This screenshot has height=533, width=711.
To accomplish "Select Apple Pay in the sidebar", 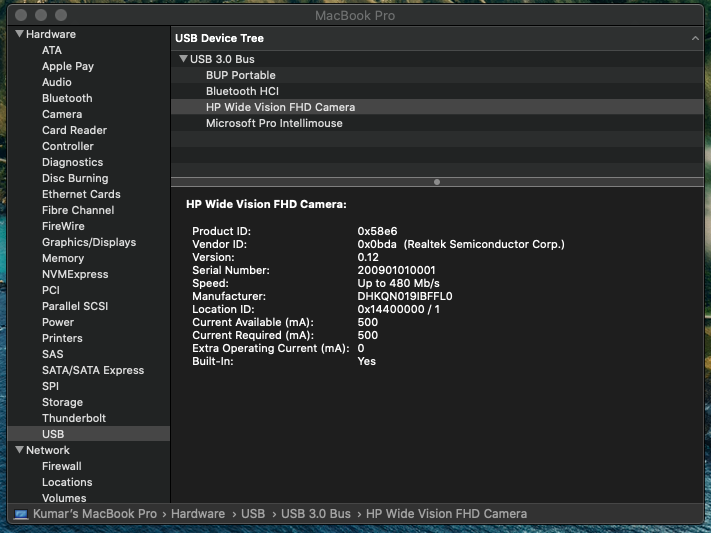I will (x=68, y=66).
